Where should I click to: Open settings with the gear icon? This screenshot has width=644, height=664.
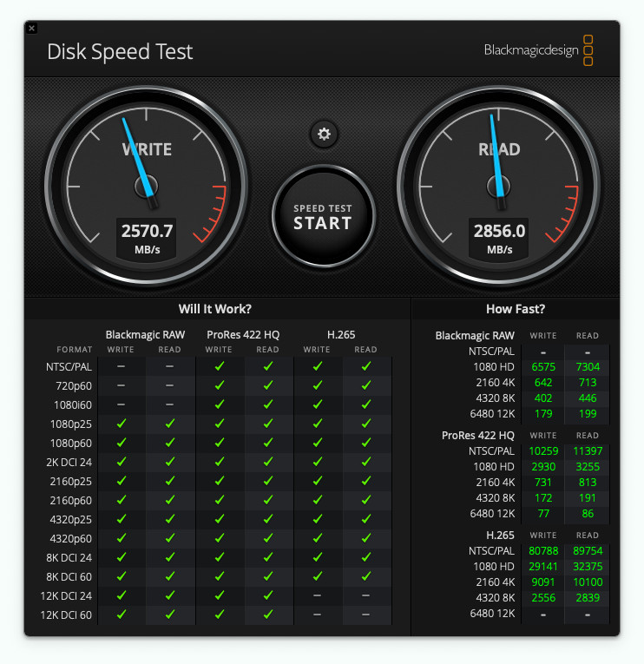point(324,135)
